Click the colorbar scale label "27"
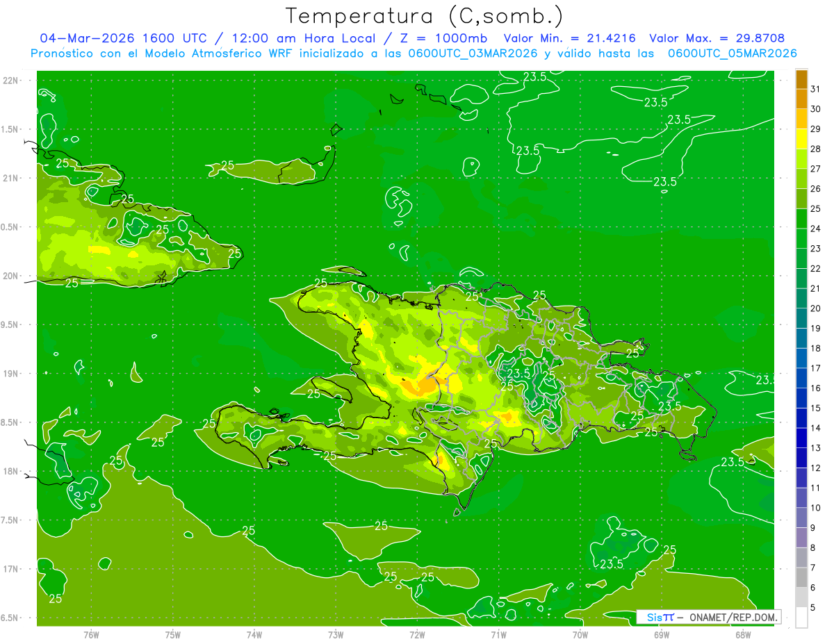The height and width of the screenshot is (644, 834). pos(816,169)
